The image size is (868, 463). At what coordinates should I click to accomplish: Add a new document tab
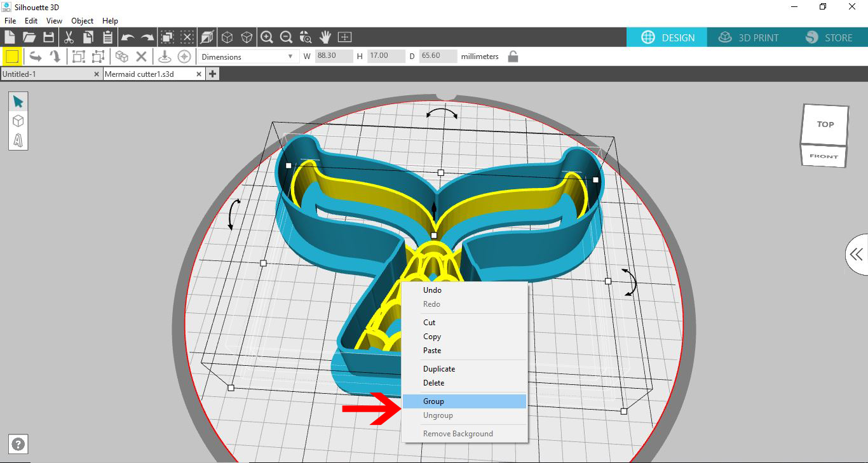coord(213,74)
